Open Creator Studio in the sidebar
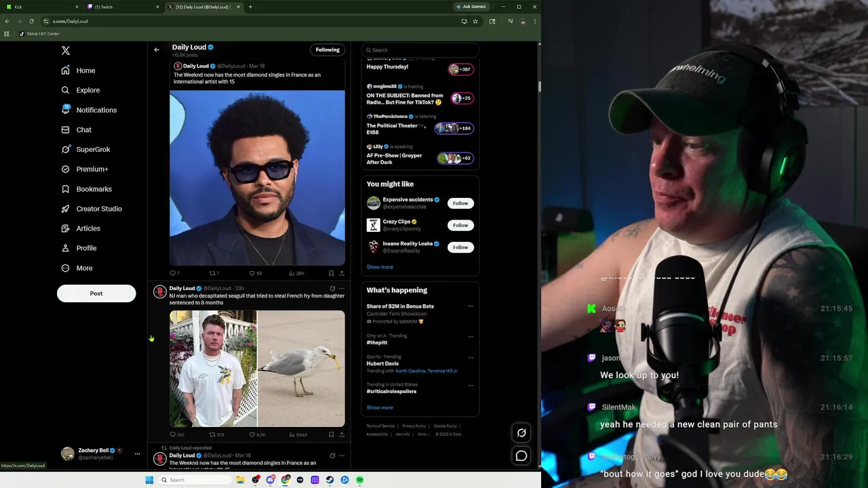 click(91, 209)
